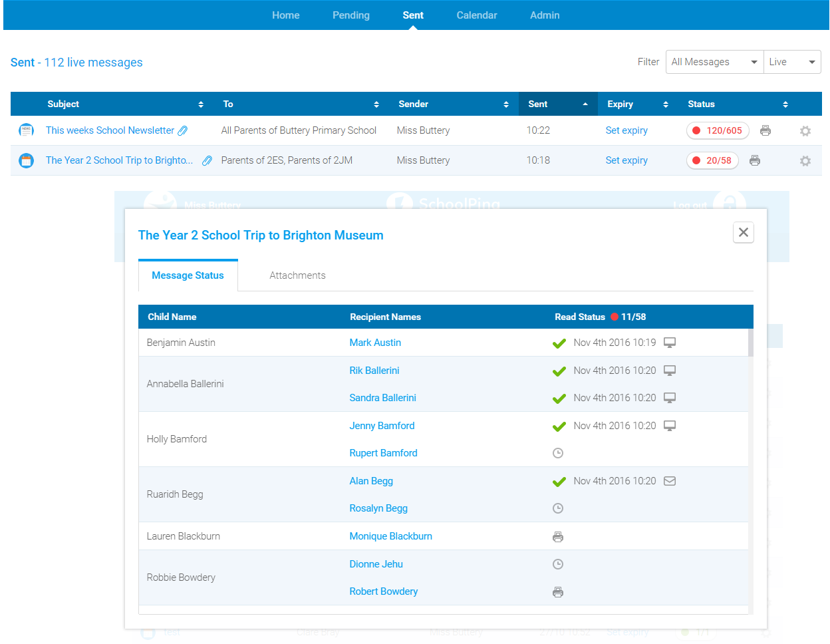
Task: Click the red read-status dot in the dialog header
Action: tap(615, 317)
